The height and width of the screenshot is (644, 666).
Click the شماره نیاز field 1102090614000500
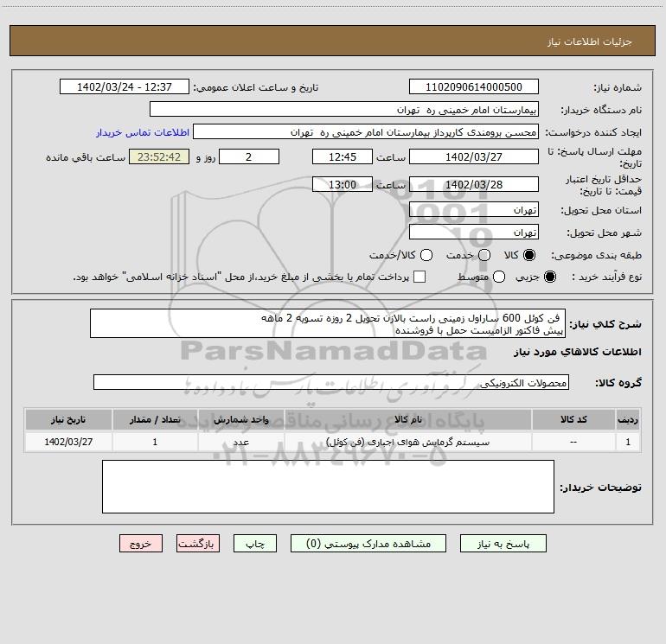(474, 86)
